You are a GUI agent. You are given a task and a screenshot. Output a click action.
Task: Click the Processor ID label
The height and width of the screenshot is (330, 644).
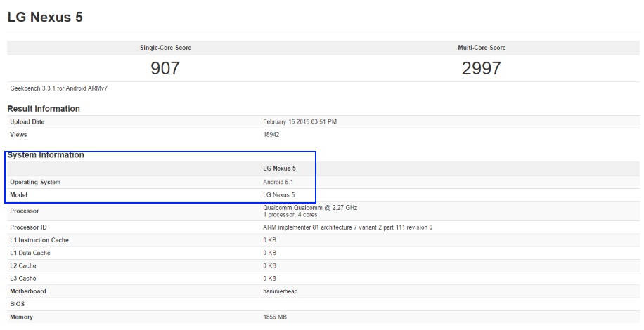coord(28,227)
